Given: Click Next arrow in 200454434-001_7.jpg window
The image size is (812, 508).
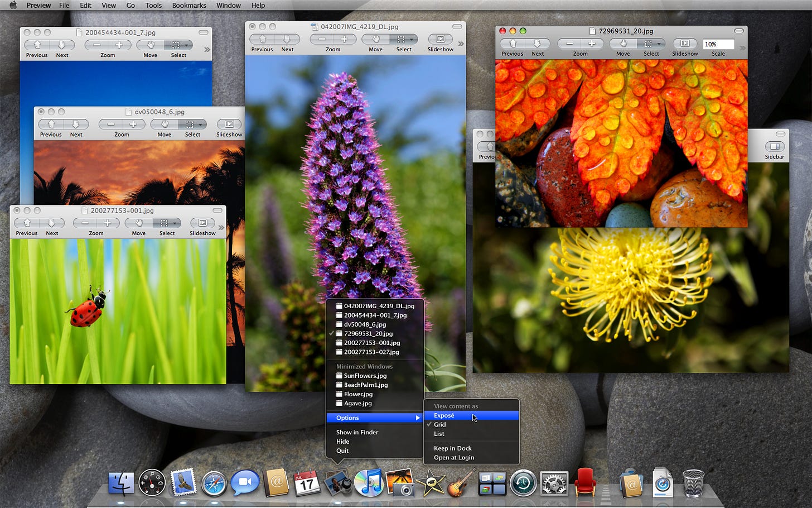Looking at the screenshot, I should 62,45.
